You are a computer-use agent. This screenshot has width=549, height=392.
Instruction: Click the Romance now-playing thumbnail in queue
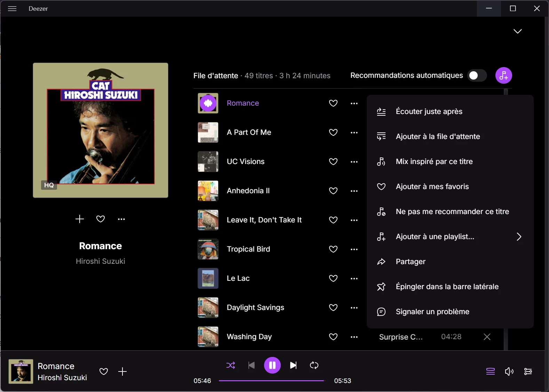click(208, 103)
